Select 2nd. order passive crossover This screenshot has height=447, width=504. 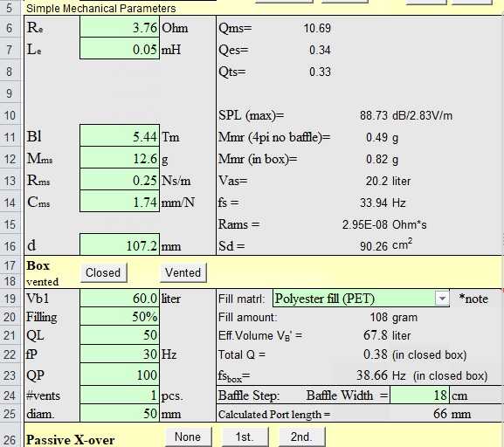click(x=301, y=437)
